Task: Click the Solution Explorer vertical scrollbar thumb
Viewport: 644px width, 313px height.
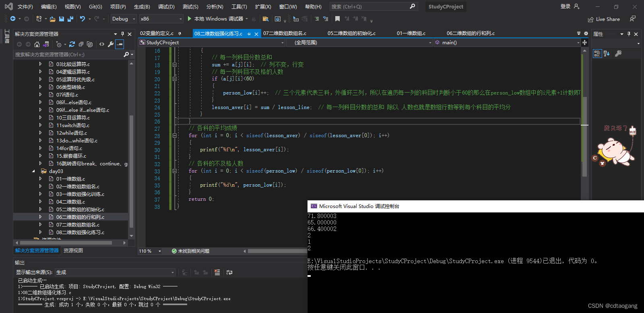Action: click(x=131, y=172)
